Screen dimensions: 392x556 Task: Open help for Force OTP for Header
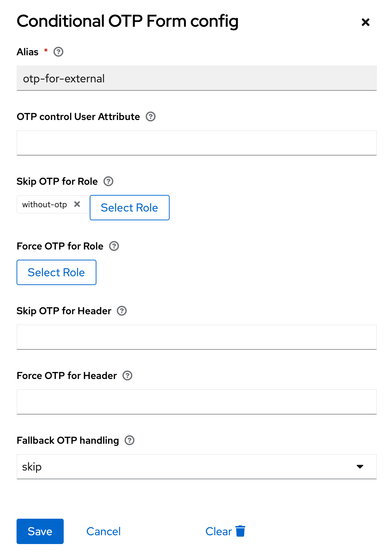tap(127, 375)
